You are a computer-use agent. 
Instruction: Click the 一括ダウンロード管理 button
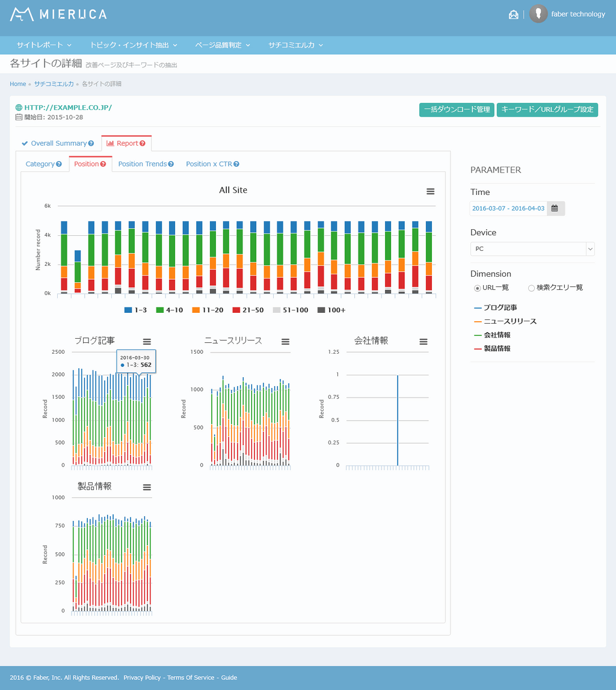click(457, 109)
